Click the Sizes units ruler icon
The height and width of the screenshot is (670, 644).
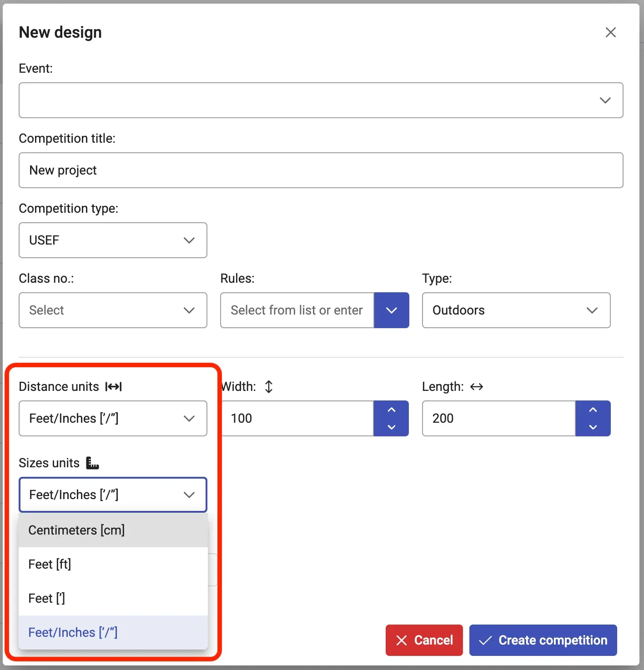[92, 463]
